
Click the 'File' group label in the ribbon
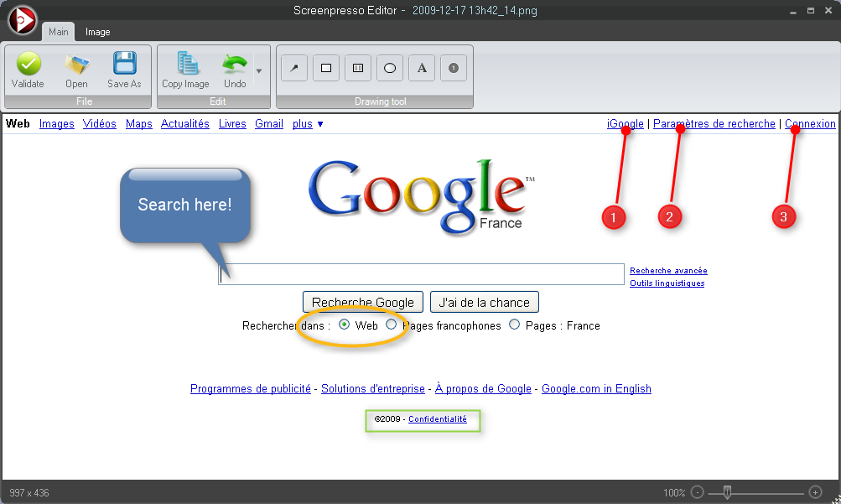click(84, 101)
